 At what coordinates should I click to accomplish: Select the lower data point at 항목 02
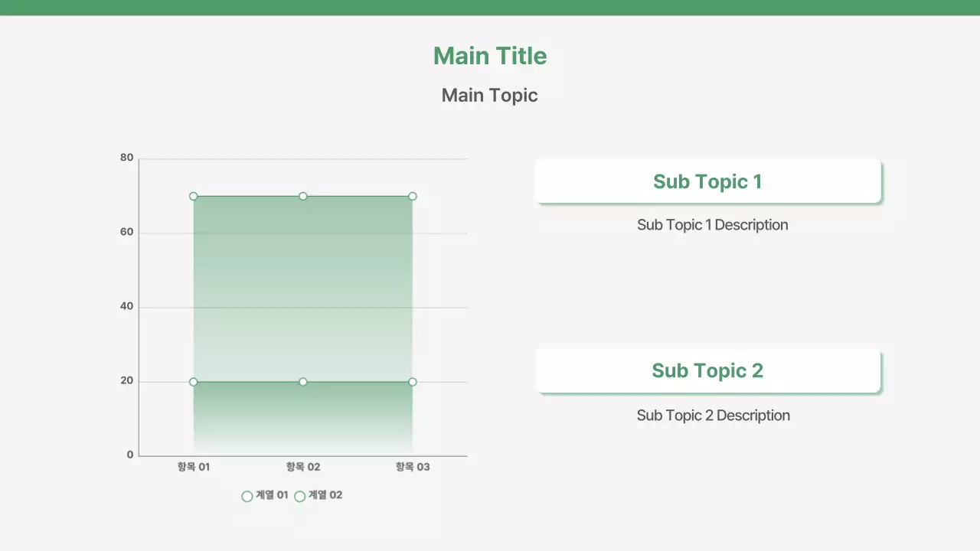tap(303, 380)
